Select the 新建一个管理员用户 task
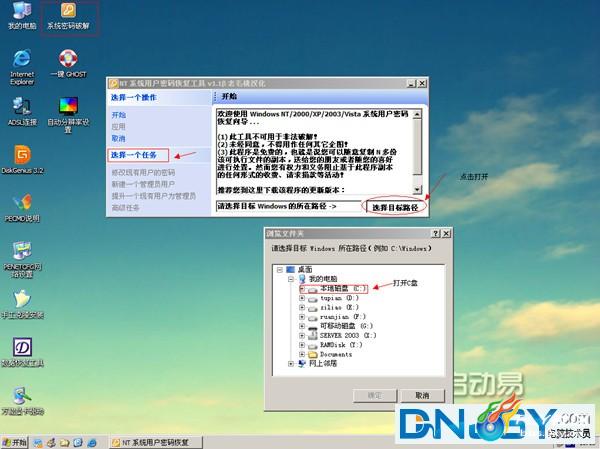This screenshot has height=449, width=600. click(x=143, y=184)
